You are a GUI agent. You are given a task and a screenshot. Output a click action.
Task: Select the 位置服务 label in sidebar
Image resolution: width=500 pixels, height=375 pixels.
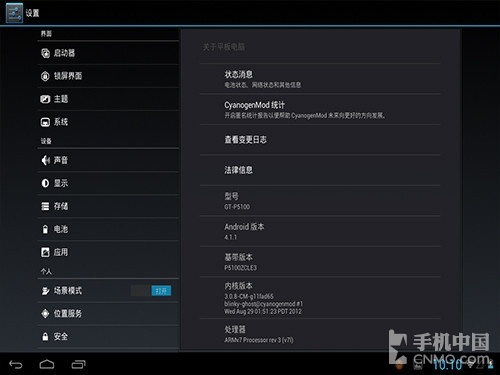(68, 314)
